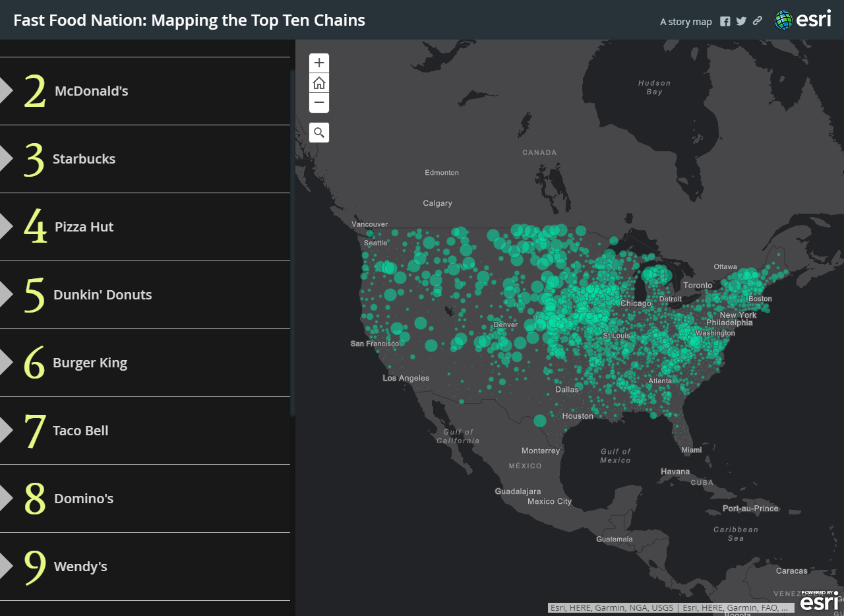Open Esri logo in header

(x=802, y=20)
